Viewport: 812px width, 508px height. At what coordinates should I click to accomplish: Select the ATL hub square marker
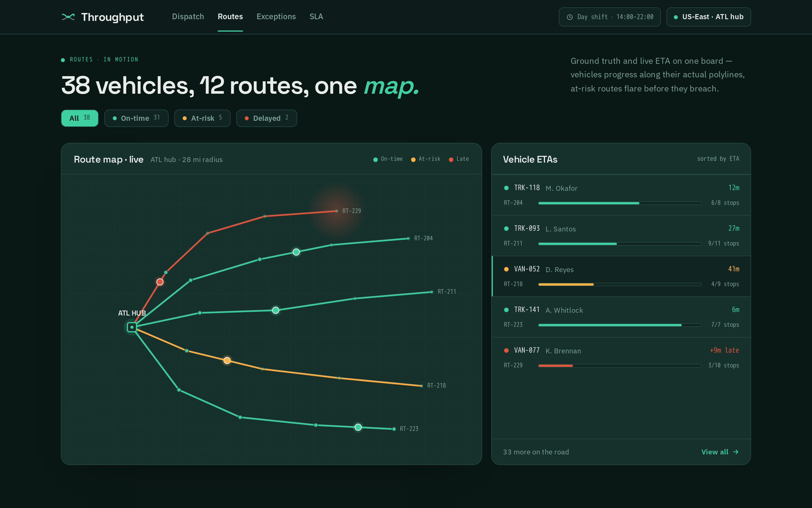[132, 327]
